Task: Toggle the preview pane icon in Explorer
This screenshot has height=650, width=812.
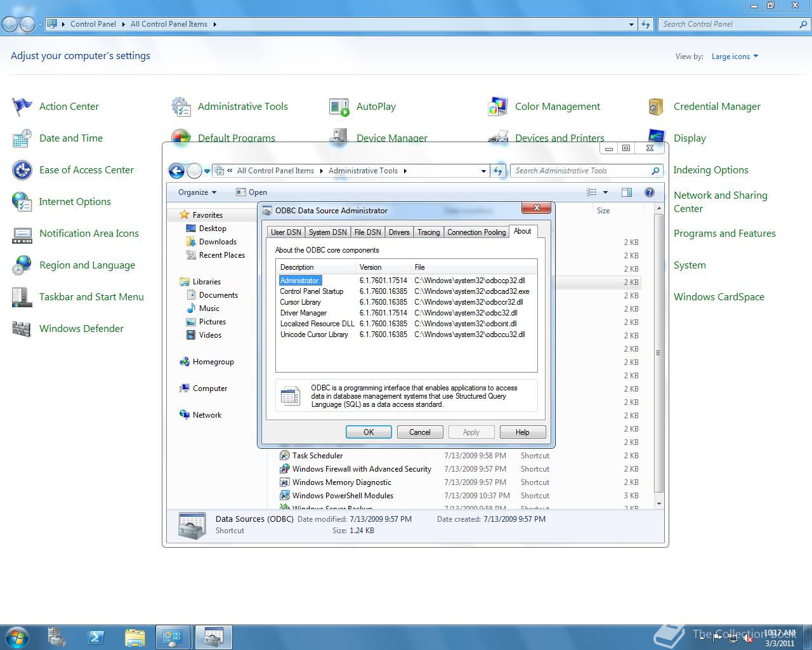Action: 627,192
